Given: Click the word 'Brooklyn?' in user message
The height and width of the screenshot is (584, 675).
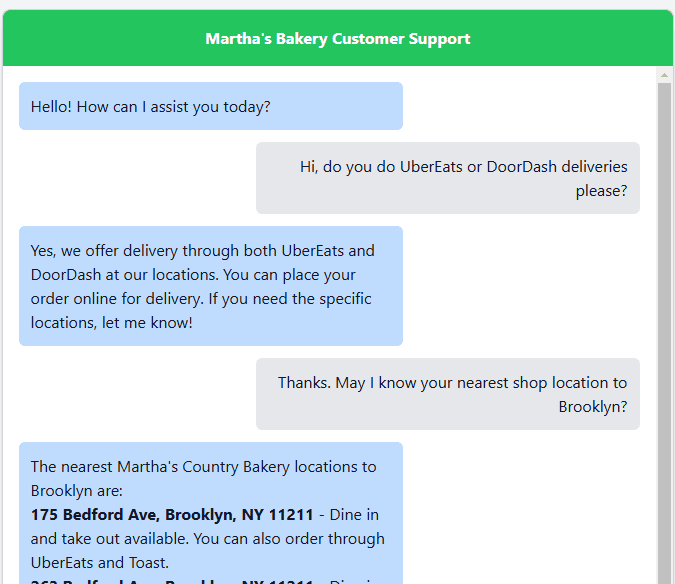Looking at the screenshot, I should click(593, 407).
